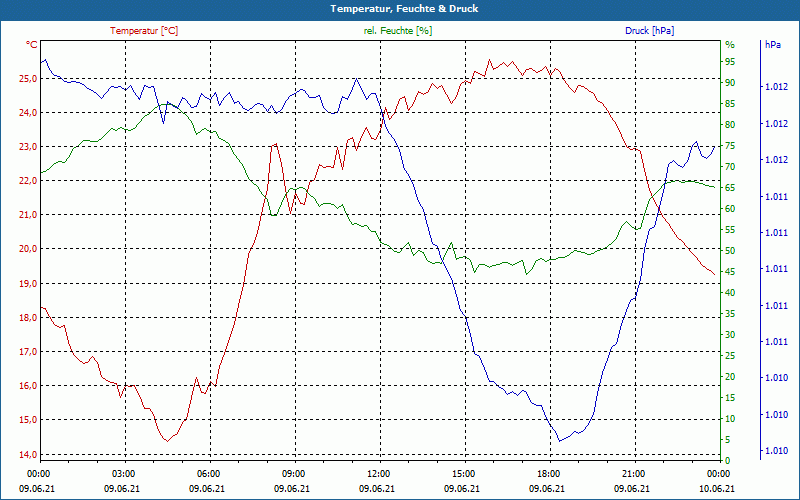Click the green "%" unit label on humidity axis

pyautogui.click(x=730, y=45)
